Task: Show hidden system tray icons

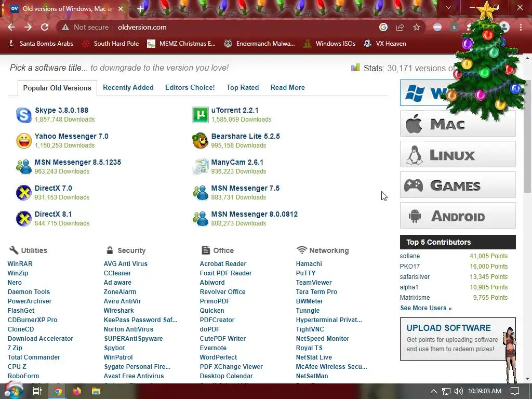Action: click(x=434, y=391)
